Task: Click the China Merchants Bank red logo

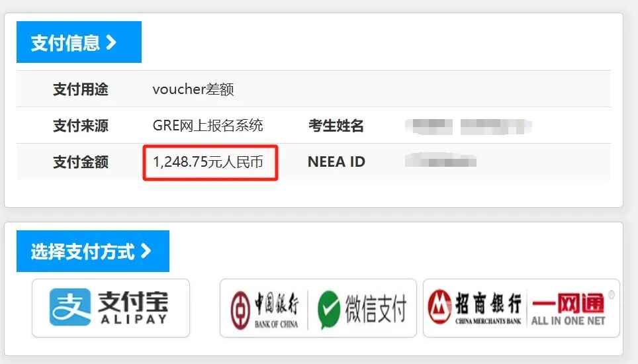Action: coord(439,306)
